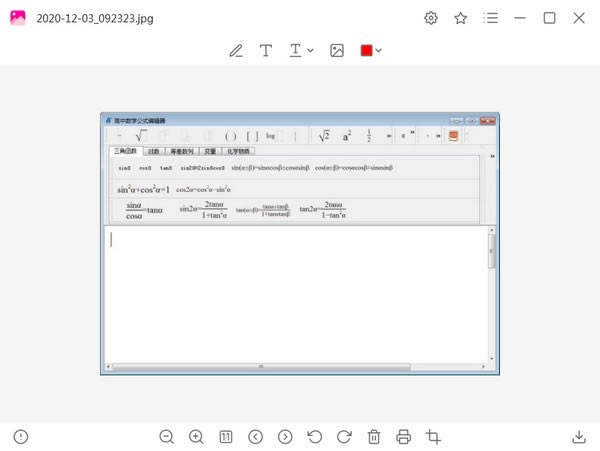The image size is (600, 451).
Task: Open the settings gear
Action: pyautogui.click(x=431, y=18)
